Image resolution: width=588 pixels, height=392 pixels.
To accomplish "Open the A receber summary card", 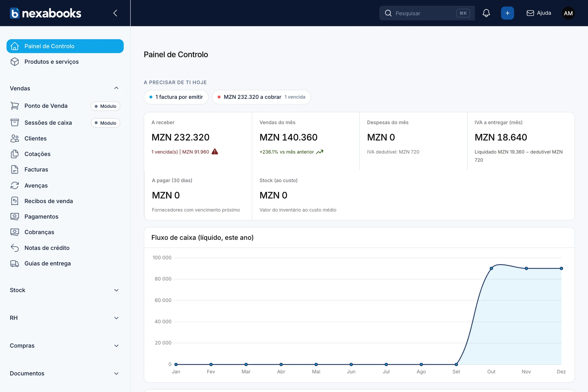I will (x=198, y=141).
